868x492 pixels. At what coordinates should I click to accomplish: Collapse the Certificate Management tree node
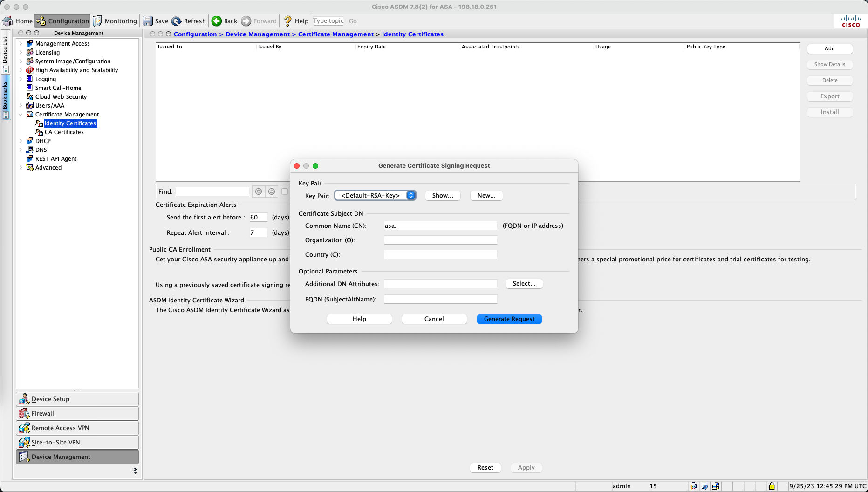[x=21, y=115]
